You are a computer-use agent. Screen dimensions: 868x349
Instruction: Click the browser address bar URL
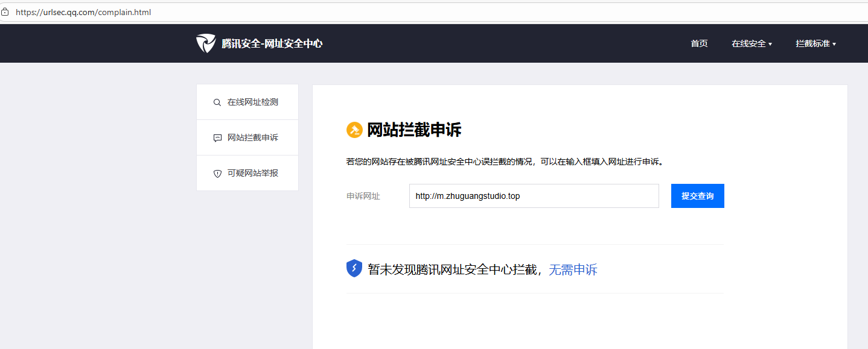(83, 11)
